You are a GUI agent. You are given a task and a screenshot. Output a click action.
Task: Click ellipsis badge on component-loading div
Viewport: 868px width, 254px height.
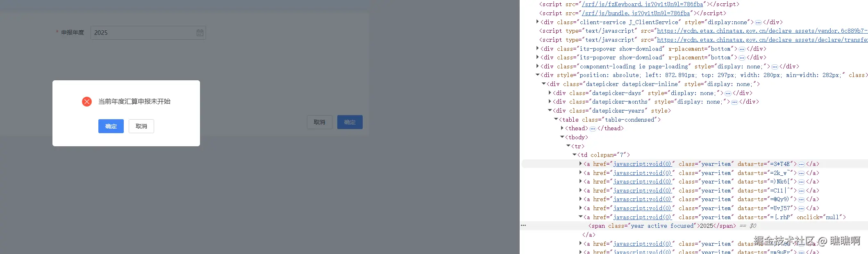[x=775, y=67]
